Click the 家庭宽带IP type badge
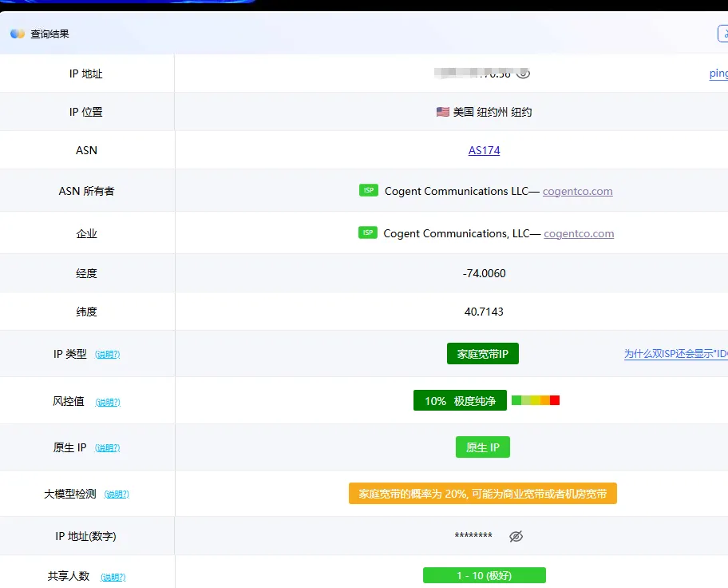 (x=483, y=354)
